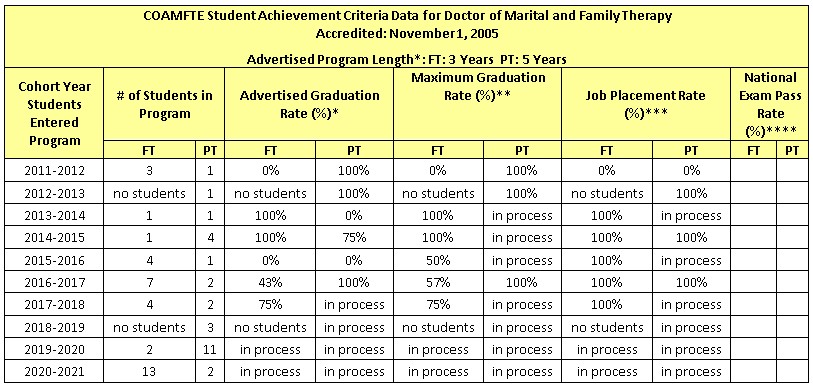
Task: Select the Job Placement Rate header cell
Action: 646,104
